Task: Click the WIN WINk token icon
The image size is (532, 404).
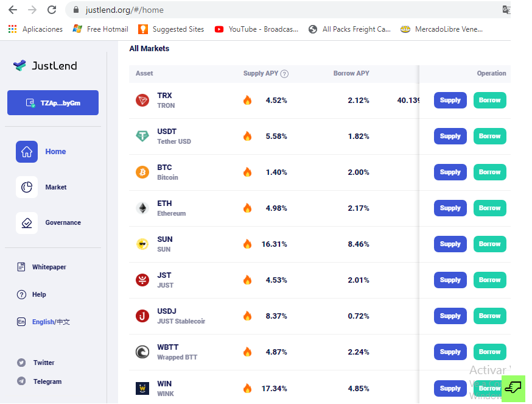Action: tap(142, 388)
